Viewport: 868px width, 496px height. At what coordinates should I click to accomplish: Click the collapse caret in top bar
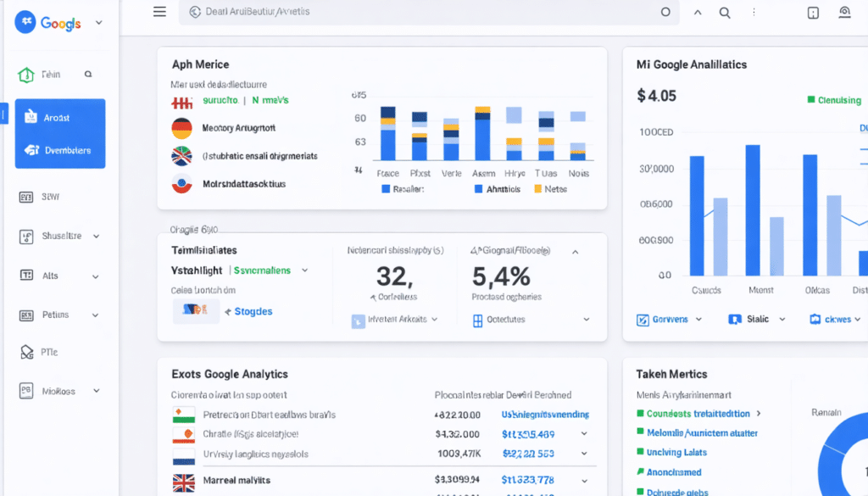(698, 12)
